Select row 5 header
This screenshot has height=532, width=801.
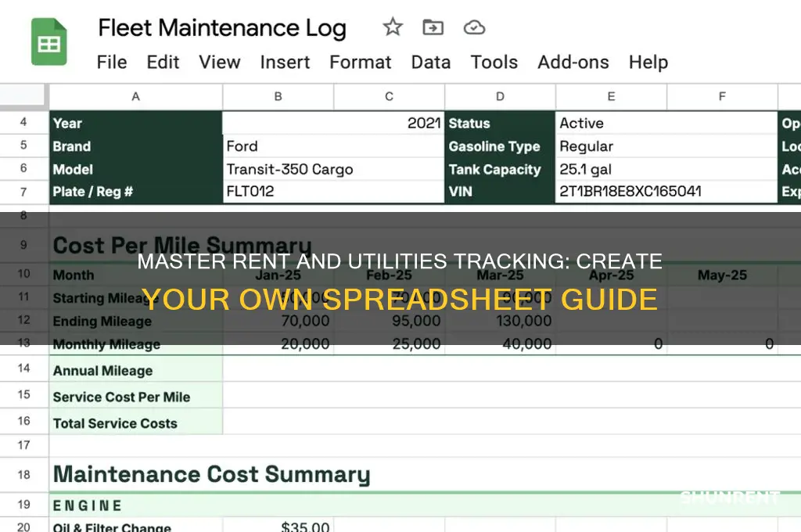pyautogui.click(x=23, y=146)
